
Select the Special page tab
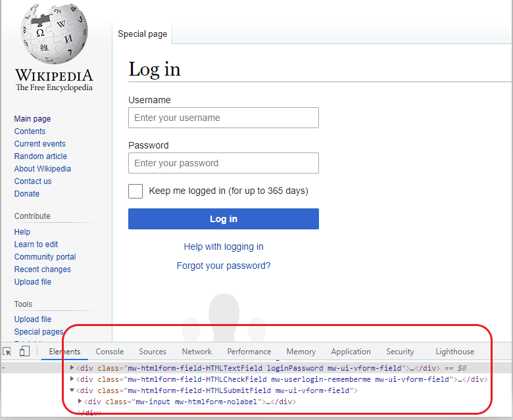pyautogui.click(x=142, y=34)
